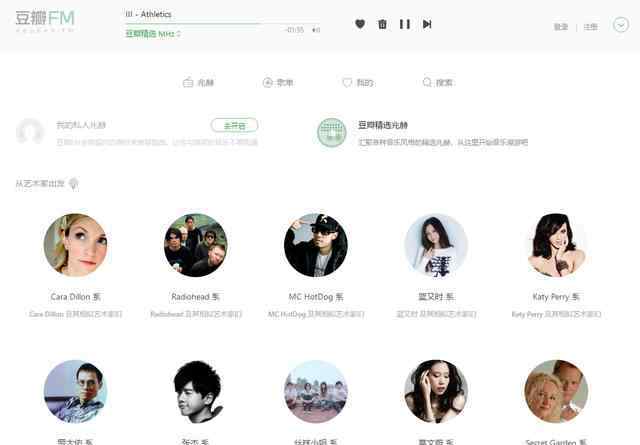Image resolution: width=640 pixels, height=445 pixels.
Task: Toggle the private channel enable button
Action: click(x=234, y=125)
